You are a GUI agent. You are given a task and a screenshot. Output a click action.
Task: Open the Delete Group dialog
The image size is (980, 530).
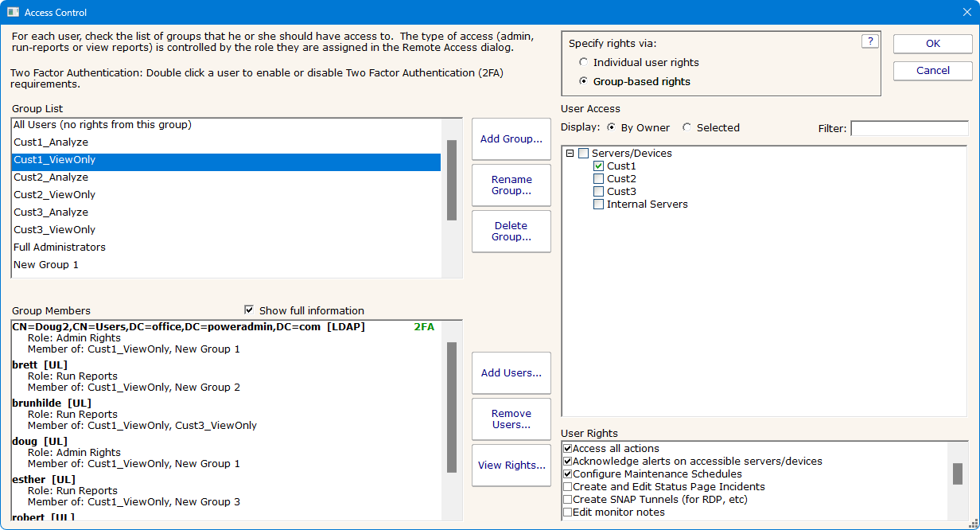[511, 231]
